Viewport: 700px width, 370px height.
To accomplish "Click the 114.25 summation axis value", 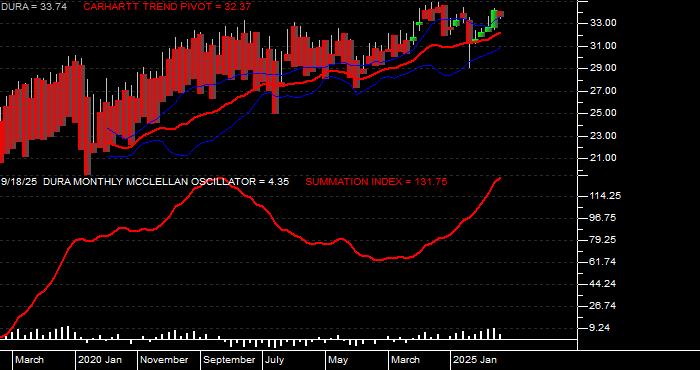I will tap(606, 196).
